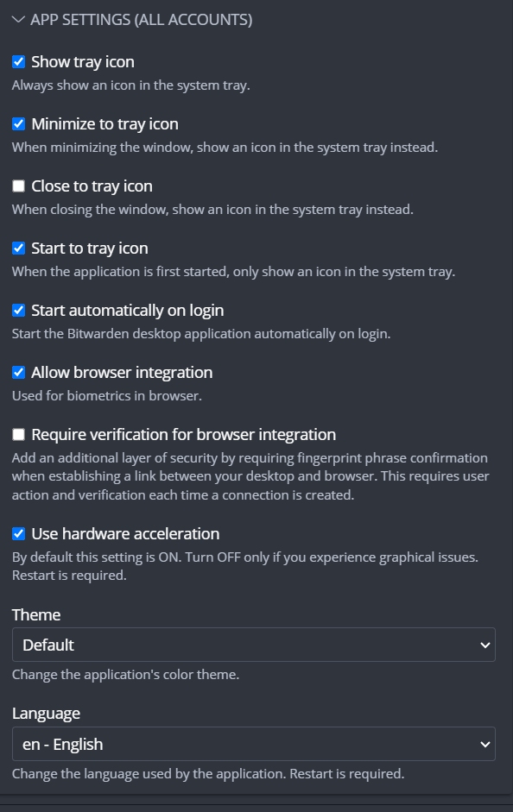This screenshot has height=812, width=513.
Task: Collapse the App Settings section chevron
Action: pos(16,18)
